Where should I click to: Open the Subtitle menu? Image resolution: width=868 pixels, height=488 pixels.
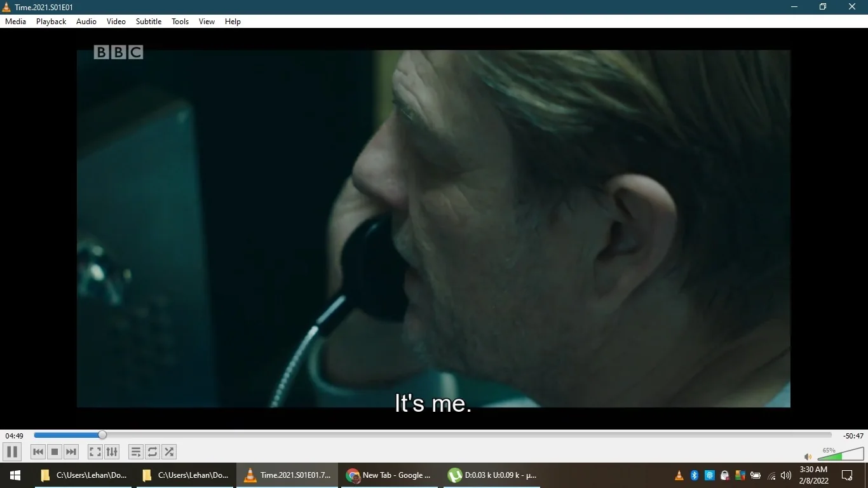click(x=149, y=22)
